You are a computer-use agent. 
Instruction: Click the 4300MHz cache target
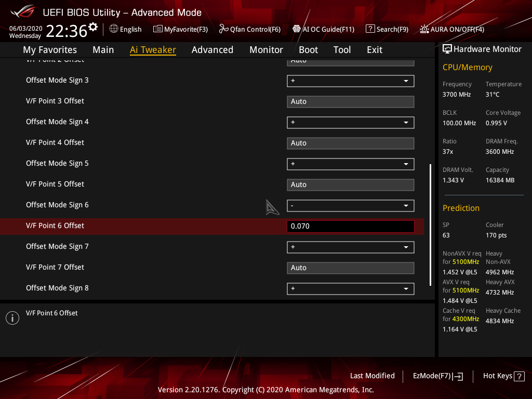465,319
